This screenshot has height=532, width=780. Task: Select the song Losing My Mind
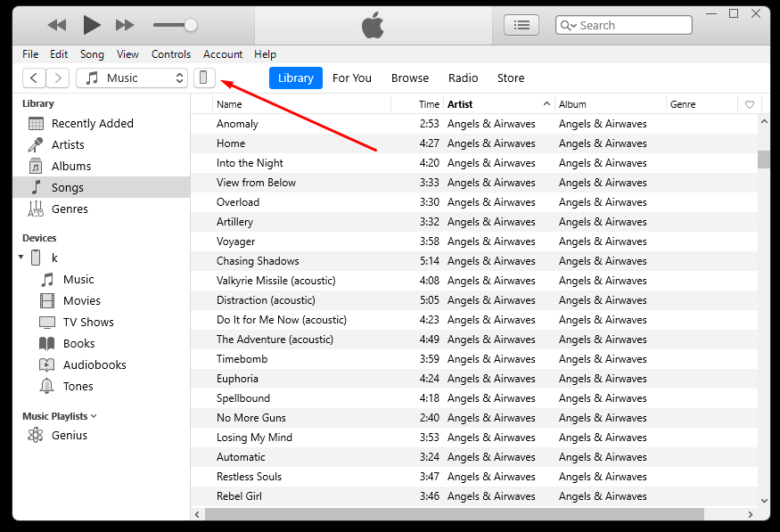(474, 438)
